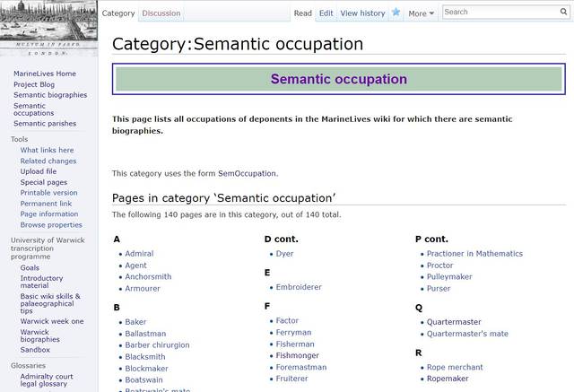Viewport: 574px width, 392px height.
Task: Click in the Search input field
Action: coord(498,12)
